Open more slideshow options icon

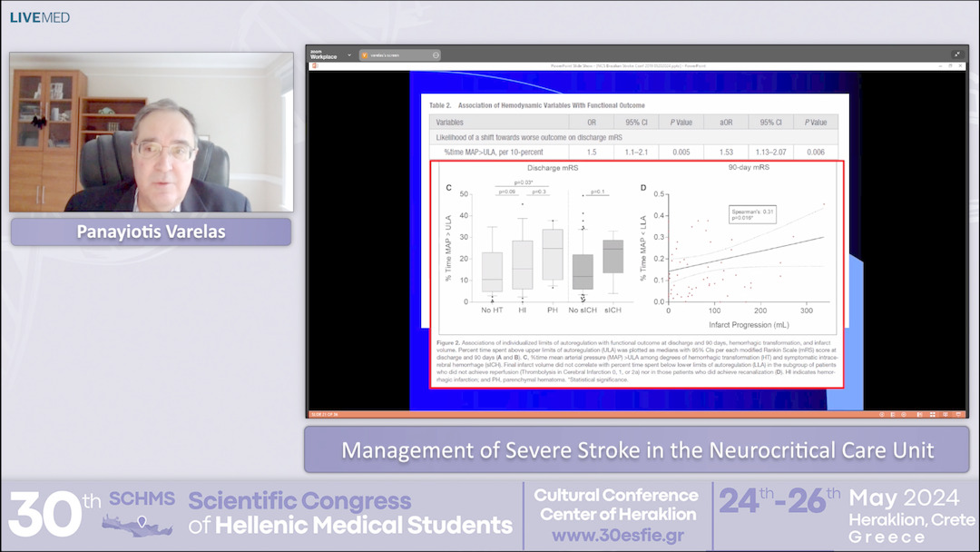click(x=958, y=413)
